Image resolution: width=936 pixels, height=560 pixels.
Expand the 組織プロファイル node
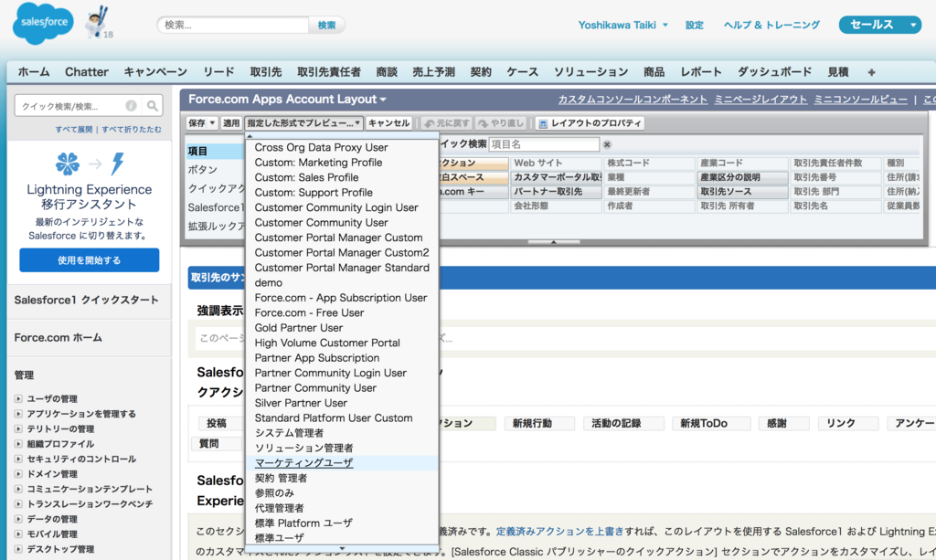18,444
